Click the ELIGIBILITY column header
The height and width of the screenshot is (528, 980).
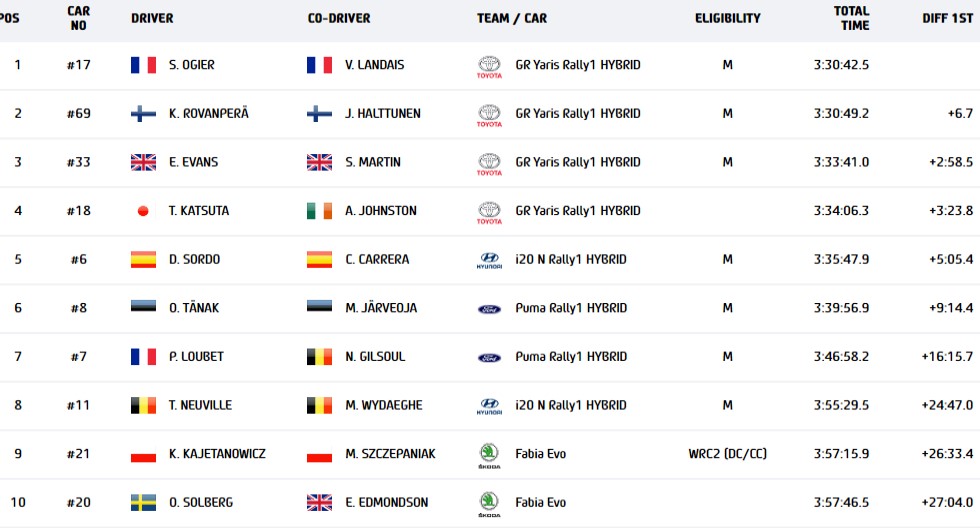728,18
